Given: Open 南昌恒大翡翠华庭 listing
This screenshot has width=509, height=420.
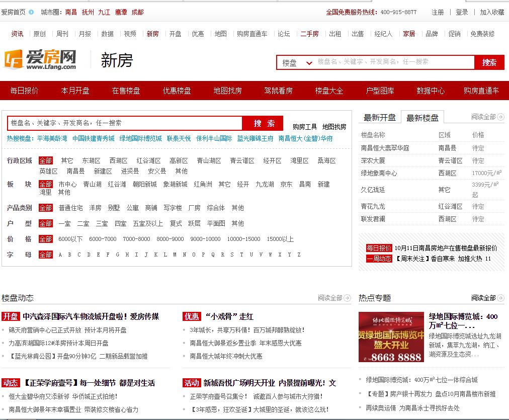Looking at the screenshot, I should (385, 148).
